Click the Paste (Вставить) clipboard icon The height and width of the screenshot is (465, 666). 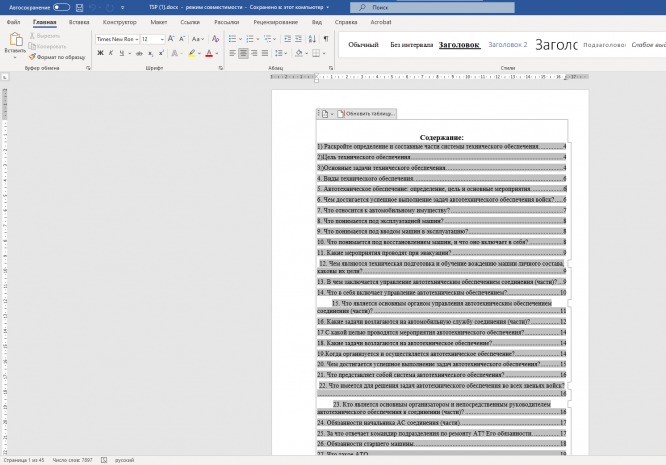(15, 39)
